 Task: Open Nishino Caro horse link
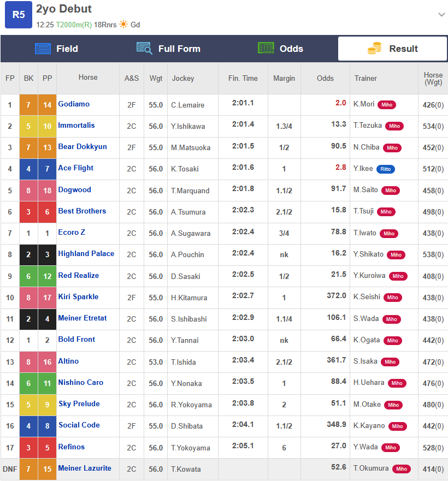click(81, 382)
